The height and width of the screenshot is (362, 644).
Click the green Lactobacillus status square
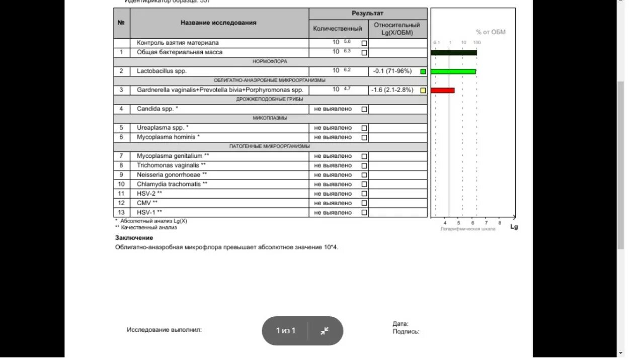point(423,71)
